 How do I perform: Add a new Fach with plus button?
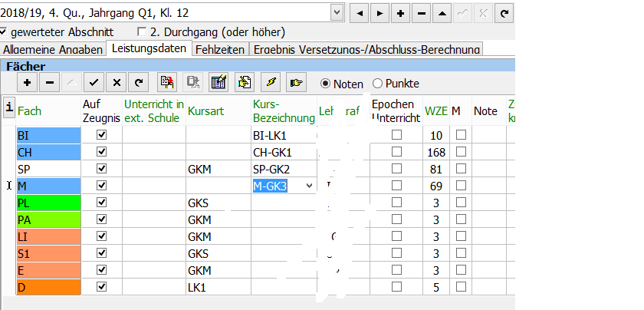pos(27,83)
